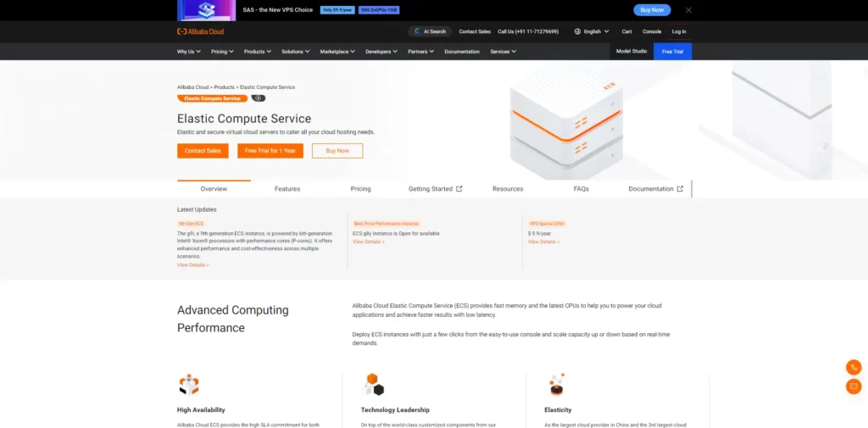Click View Details under ECS g8y instance

pyautogui.click(x=368, y=242)
